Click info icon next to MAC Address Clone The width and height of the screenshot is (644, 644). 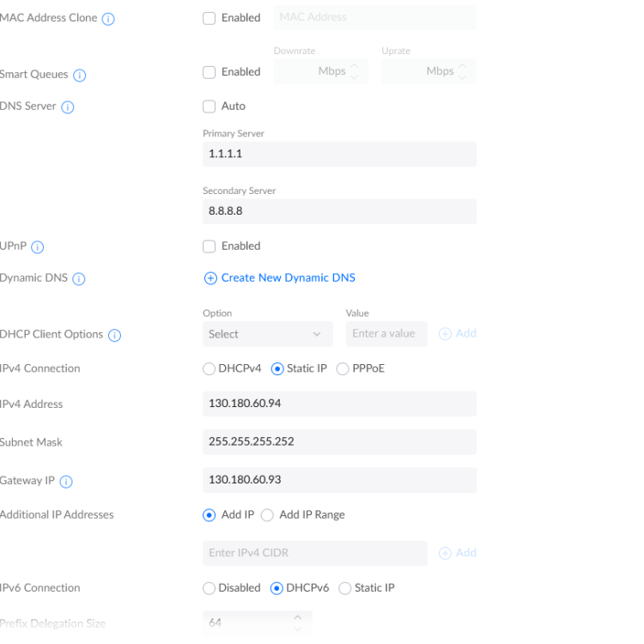pos(108,19)
